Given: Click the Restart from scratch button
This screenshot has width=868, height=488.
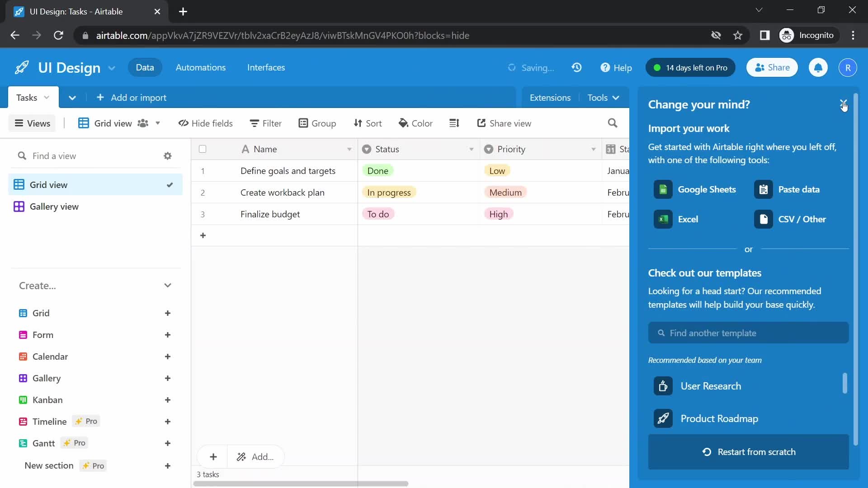Looking at the screenshot, I should 748,451.
